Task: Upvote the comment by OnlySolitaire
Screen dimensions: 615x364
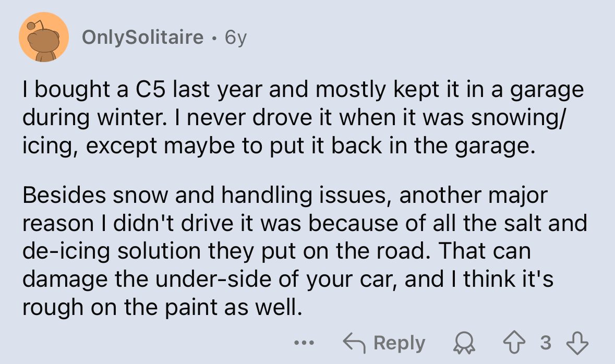Action: (x=514, y=343)
